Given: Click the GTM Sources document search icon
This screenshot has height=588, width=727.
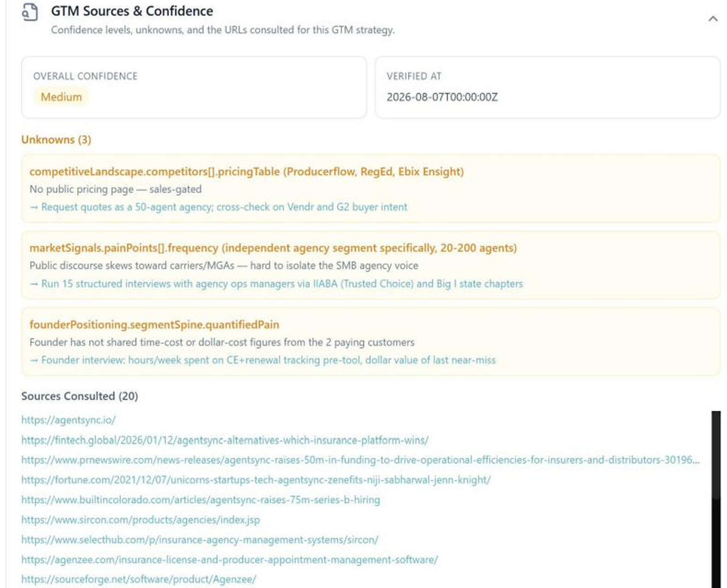Looking at the screenshot, I should [x=30, y=12].
